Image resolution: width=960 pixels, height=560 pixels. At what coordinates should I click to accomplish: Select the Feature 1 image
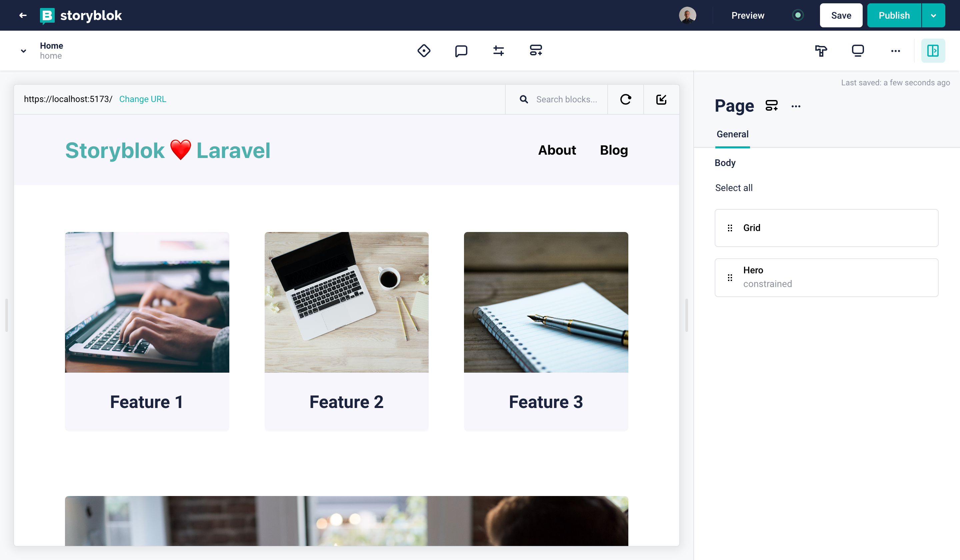tap(147, 302)
